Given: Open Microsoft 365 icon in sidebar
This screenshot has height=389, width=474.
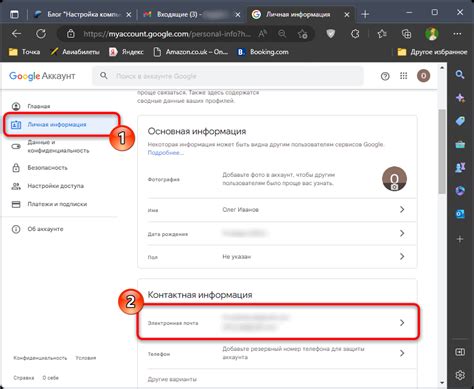Looking at the screenshot, I should 460,191.
